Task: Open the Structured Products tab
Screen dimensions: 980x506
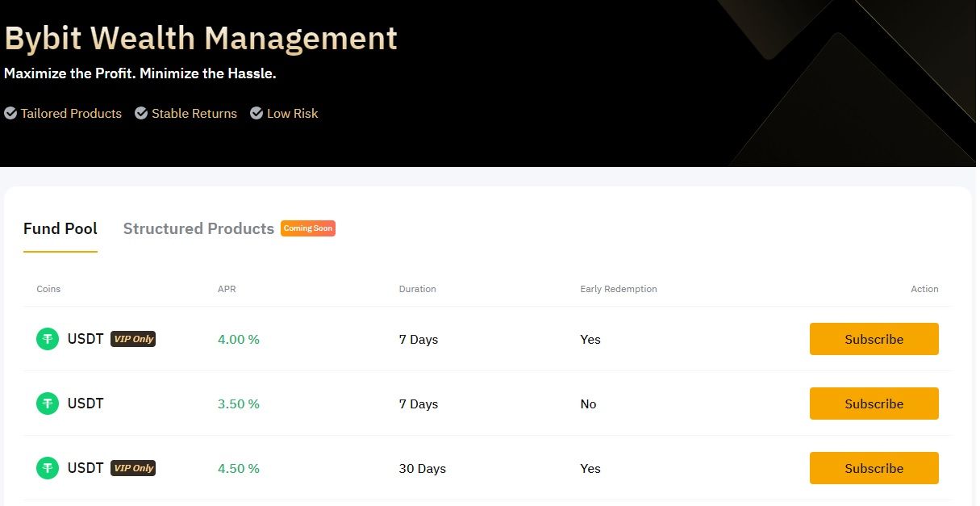Action: point(198,228)
